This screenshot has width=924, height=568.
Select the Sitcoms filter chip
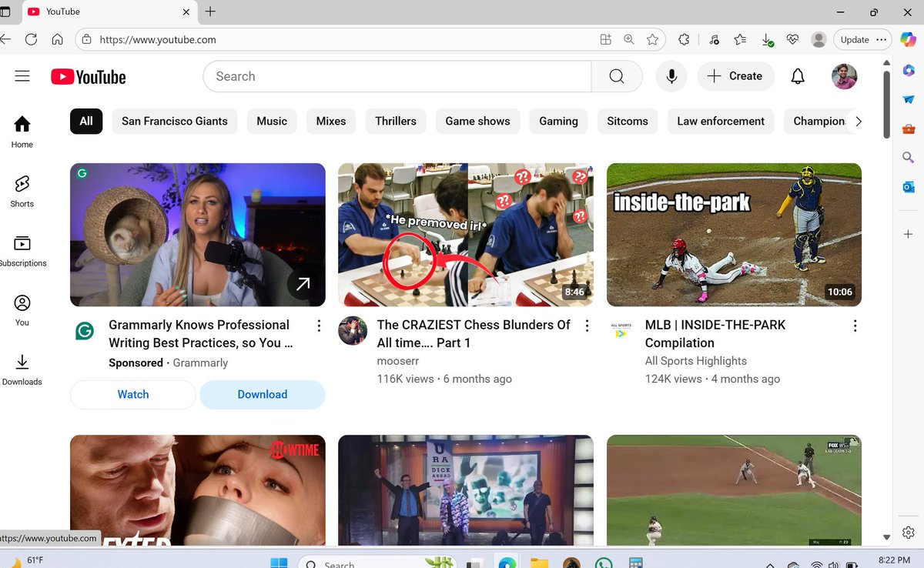628,121
